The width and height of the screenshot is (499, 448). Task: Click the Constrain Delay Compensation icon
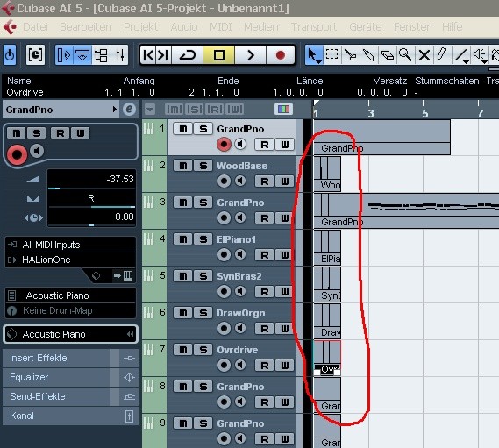click(35, 55)
